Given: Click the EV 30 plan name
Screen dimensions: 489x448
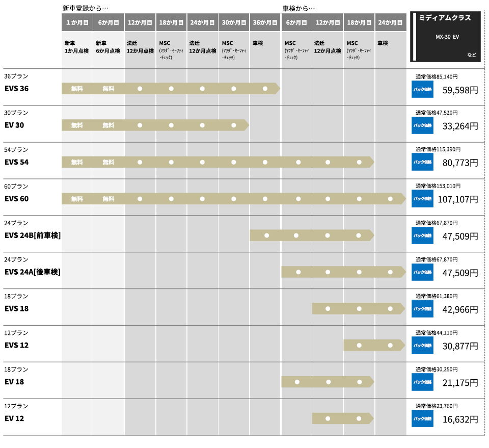Looking at the screenshot, I should (x=14, y=125).
